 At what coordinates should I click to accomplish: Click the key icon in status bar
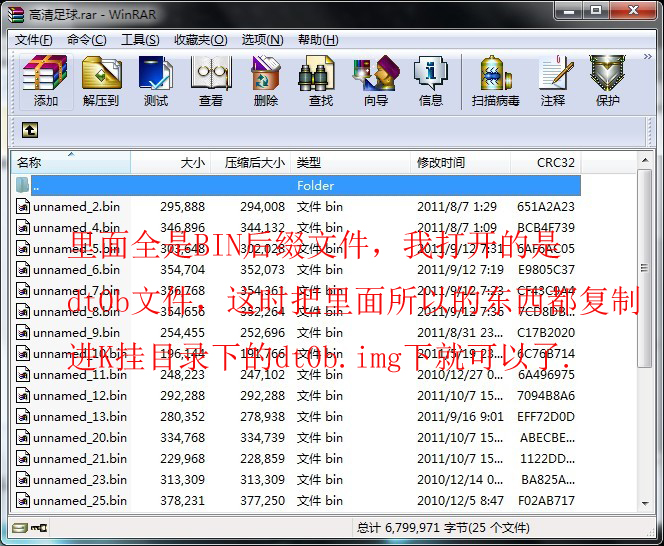coord(41,528)
